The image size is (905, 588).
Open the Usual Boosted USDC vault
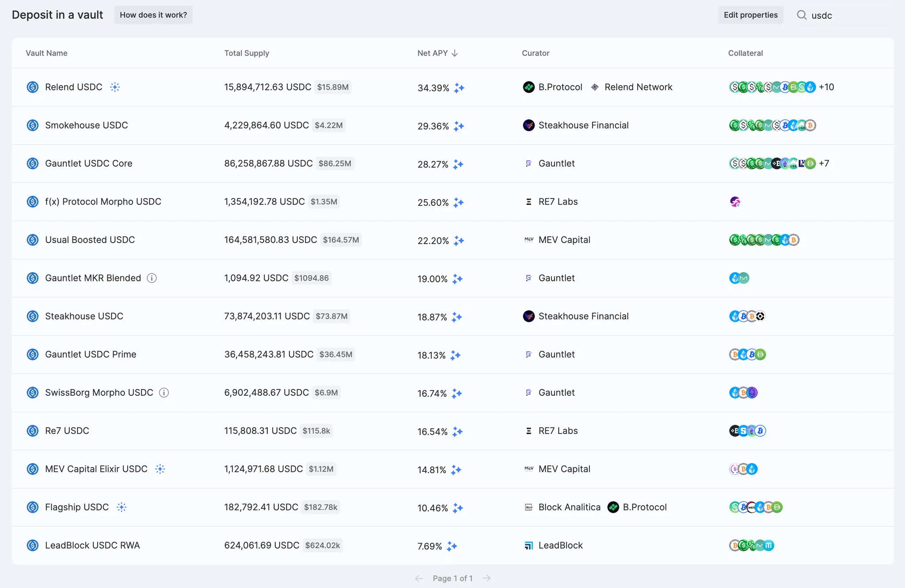pos(90,240)
